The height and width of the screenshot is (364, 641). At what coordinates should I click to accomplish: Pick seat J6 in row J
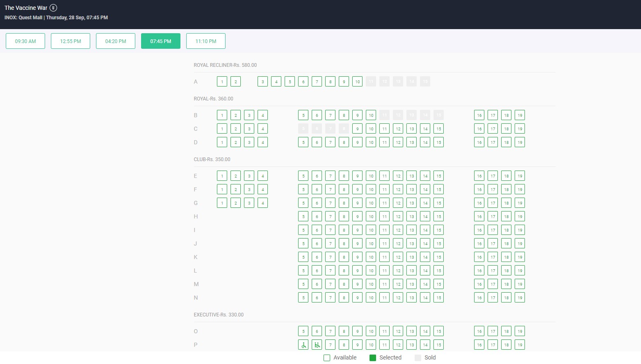point(317,243)
